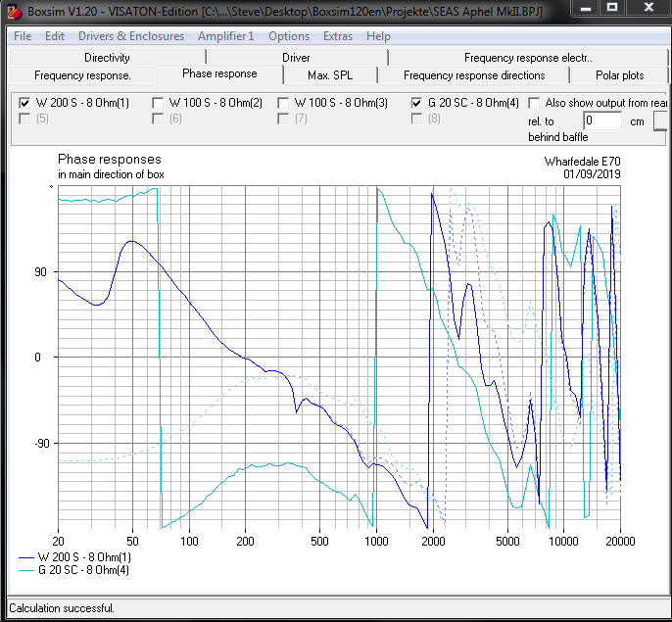Open the Extras menu
This screenshot has width=672, height=622.
(x=338, y=36)
